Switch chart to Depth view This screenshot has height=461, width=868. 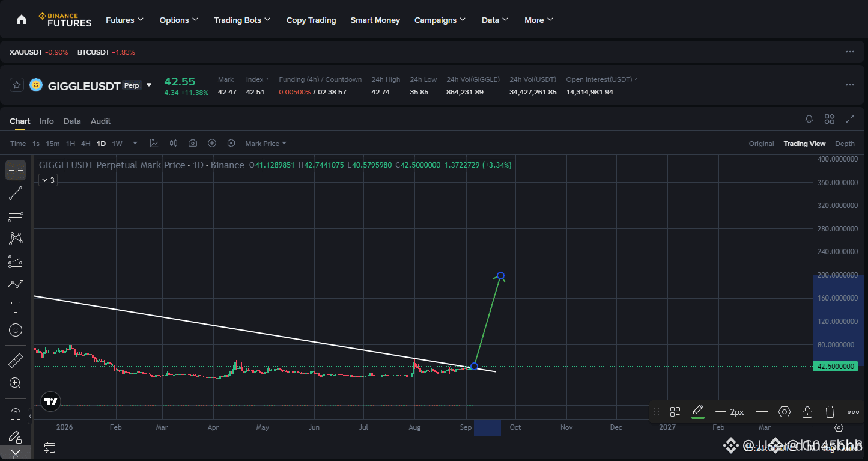(845, 144)
